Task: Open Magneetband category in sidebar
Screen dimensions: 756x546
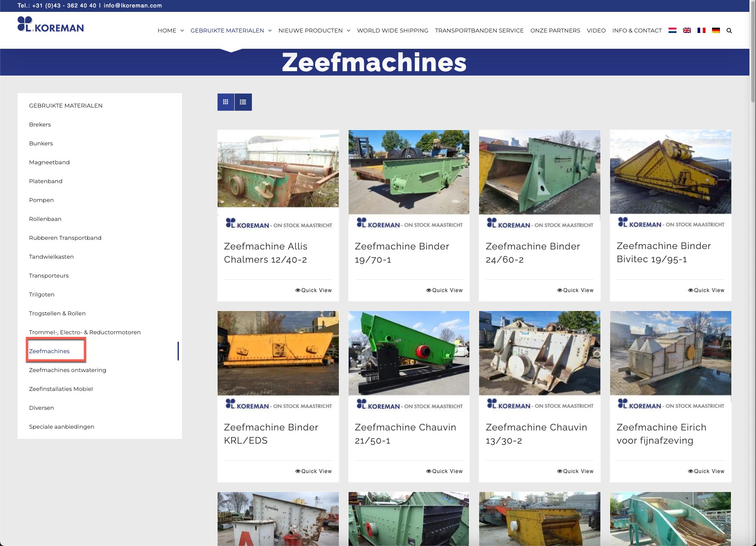Action: pyautogui.click(x=49, y=162)
